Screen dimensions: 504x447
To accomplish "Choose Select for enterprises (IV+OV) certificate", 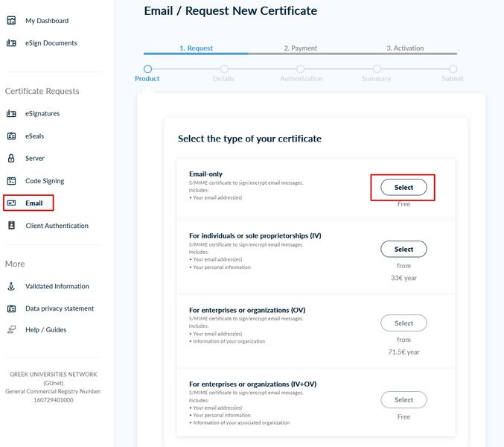I will coord(403,400).
